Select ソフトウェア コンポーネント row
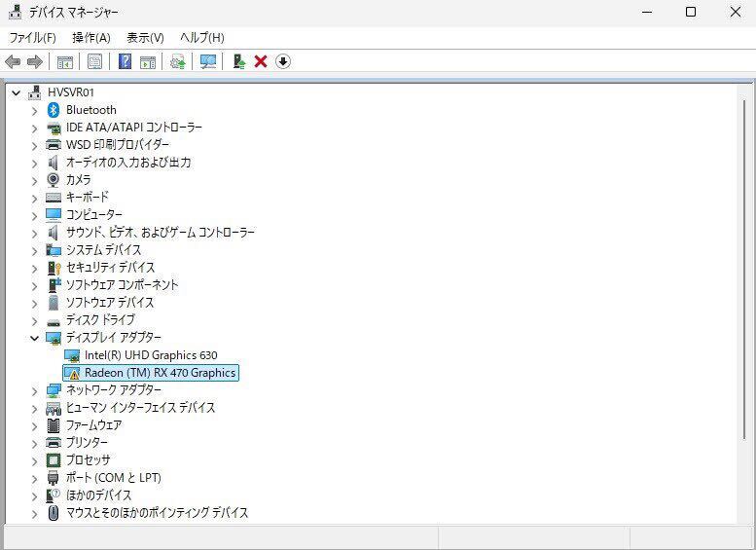 point(122,284)
